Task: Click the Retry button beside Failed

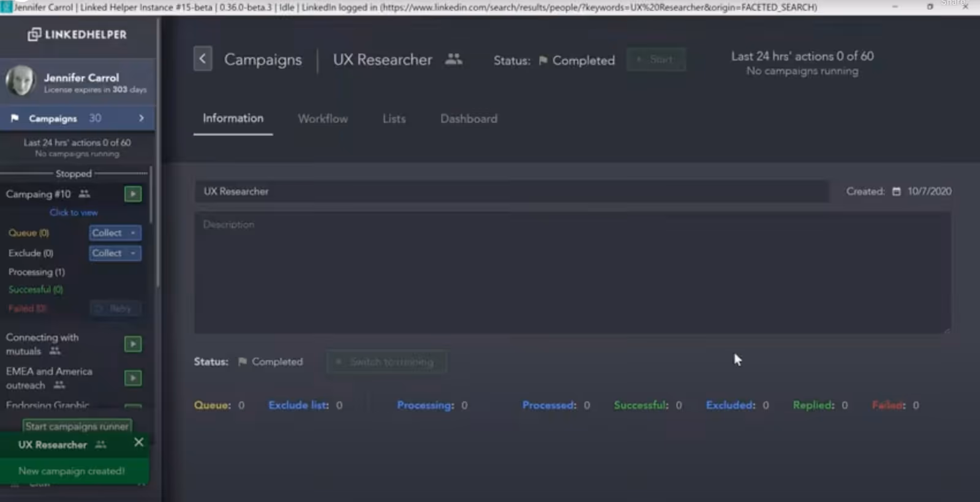Action: 115,309
